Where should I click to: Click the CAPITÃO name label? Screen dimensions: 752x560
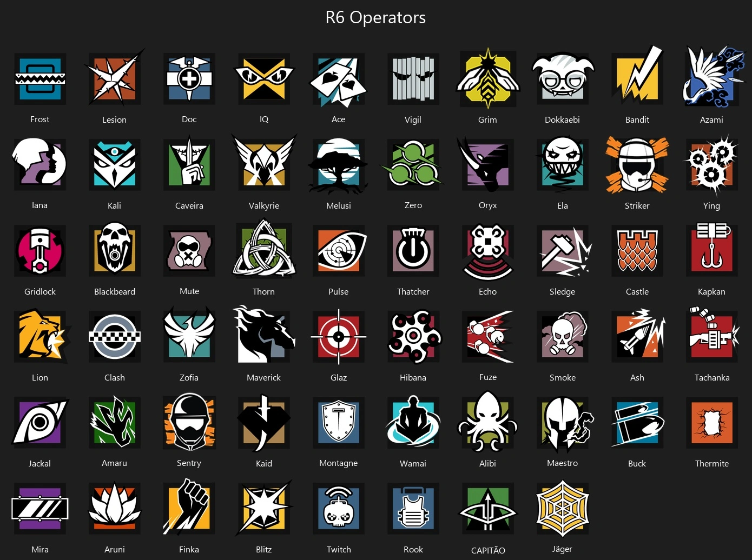488,550
